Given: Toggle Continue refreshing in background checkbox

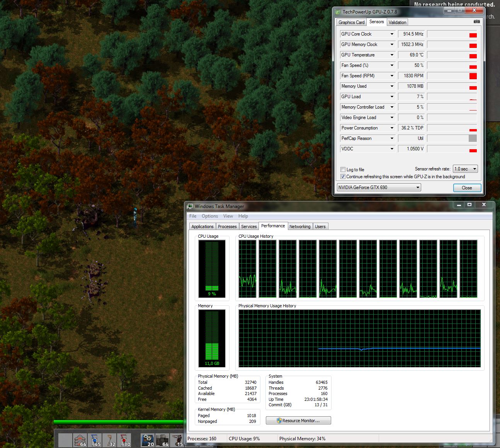Looking at the screenshot, I should (x=343, y=177).
